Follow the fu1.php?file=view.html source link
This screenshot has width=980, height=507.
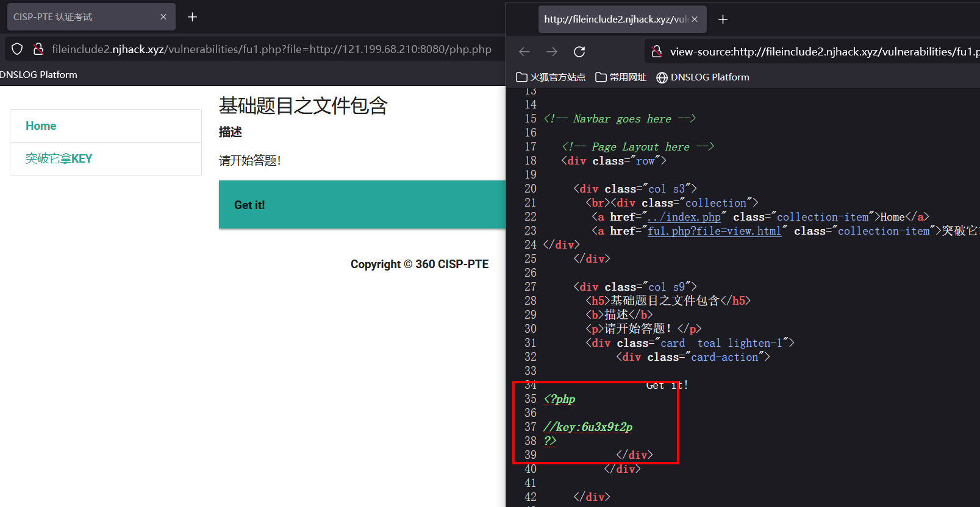tap(714, 231)
